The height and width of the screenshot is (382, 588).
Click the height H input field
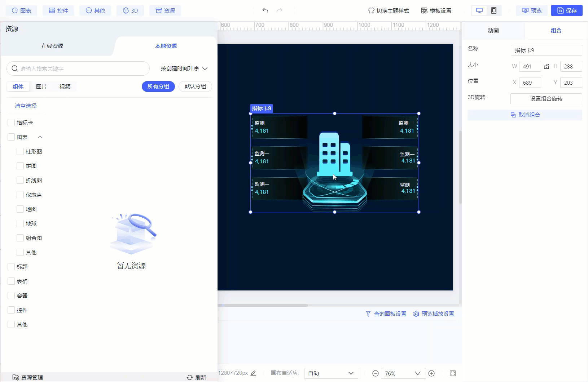pyautogui.click(x=571, y=66)
